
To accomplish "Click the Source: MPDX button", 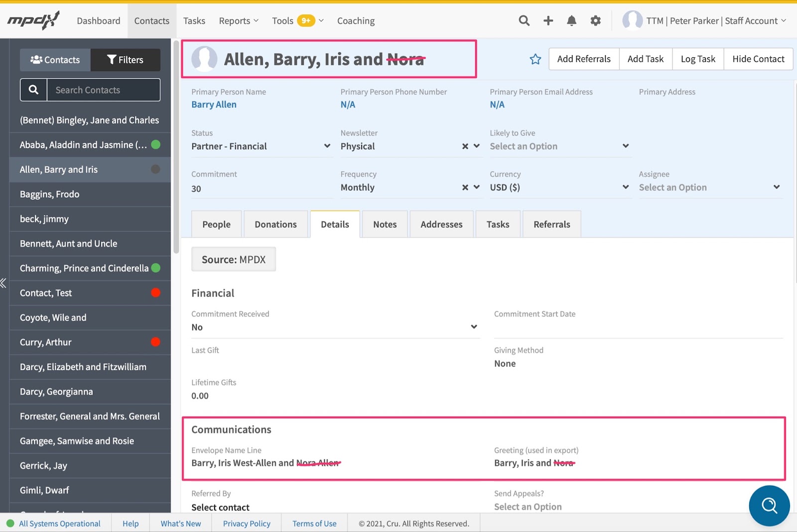I will pos(234,259).
